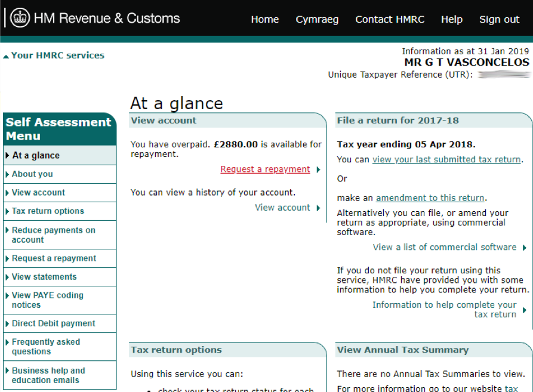533x392 pixels.
Task: Switch language to Cymraeg
Action: click(x=317, y=20)
